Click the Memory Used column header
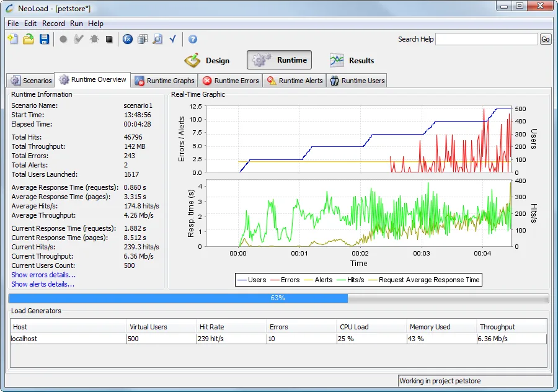Screen dimensions: 558x392 point(441,327)
